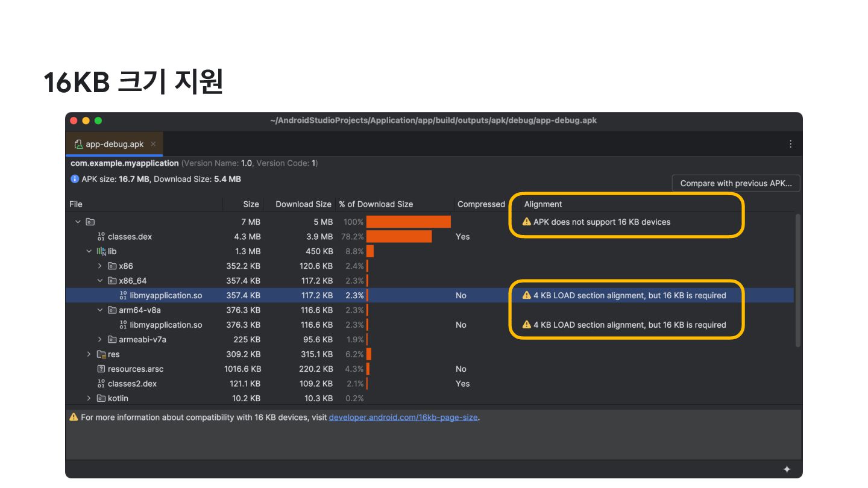
Task: Close the app-debug.apk tab
Action: tap(153, 145)
